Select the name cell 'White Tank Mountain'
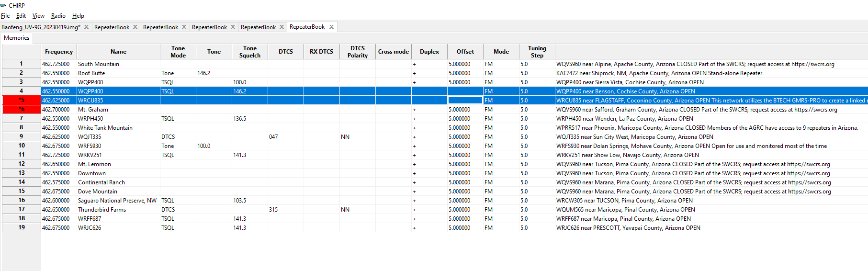The width and height of the screenshot is (868, 271). click(x=118, y=127)
